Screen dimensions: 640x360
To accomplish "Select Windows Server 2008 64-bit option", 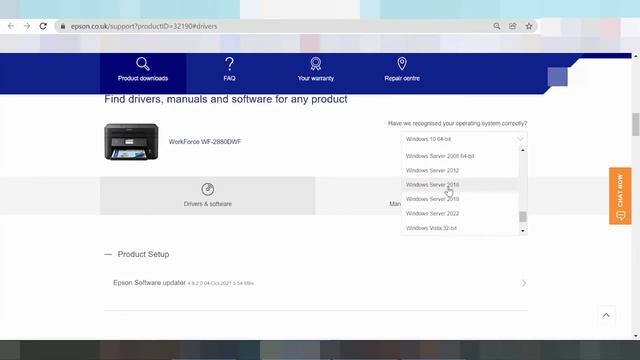I will pos(460,156).
